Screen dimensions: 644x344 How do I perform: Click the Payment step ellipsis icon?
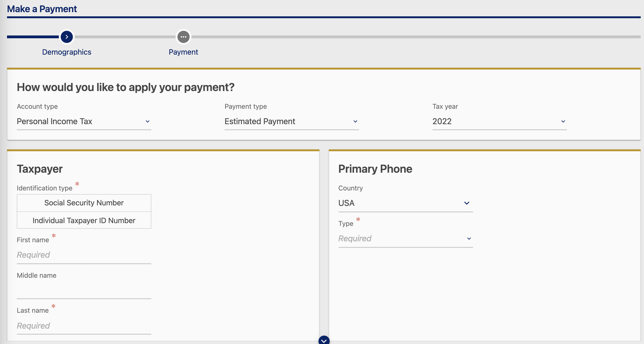(x=184, y=37)
